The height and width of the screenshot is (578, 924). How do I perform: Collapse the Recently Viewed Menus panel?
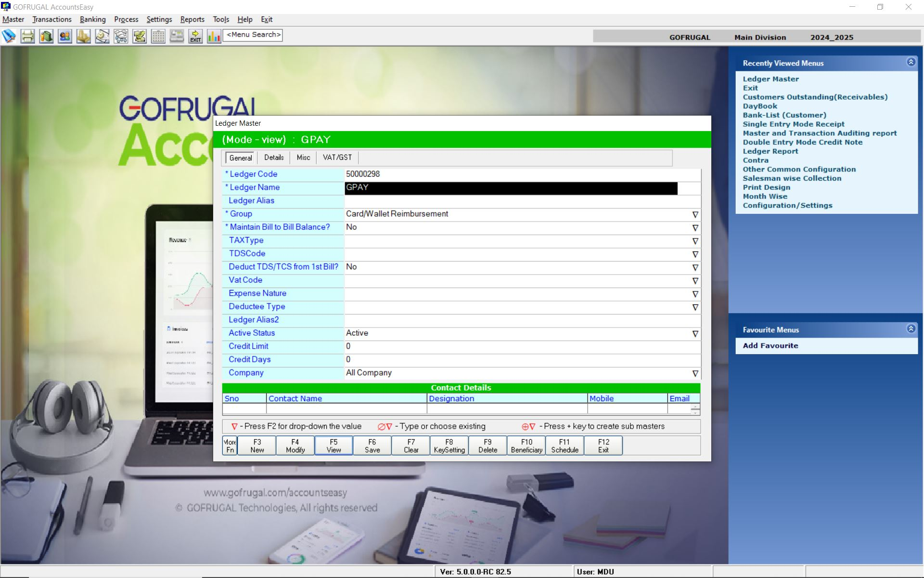tap(911, 62)
